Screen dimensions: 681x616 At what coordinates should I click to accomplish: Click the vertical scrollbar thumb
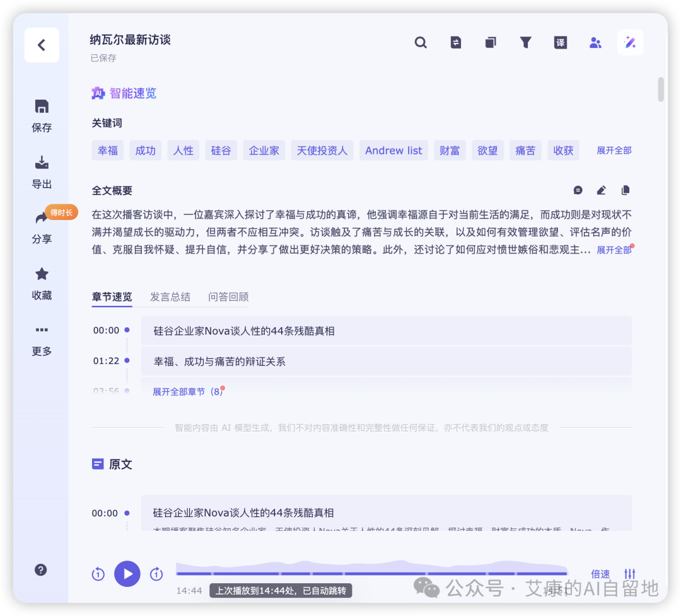point(661,90)
